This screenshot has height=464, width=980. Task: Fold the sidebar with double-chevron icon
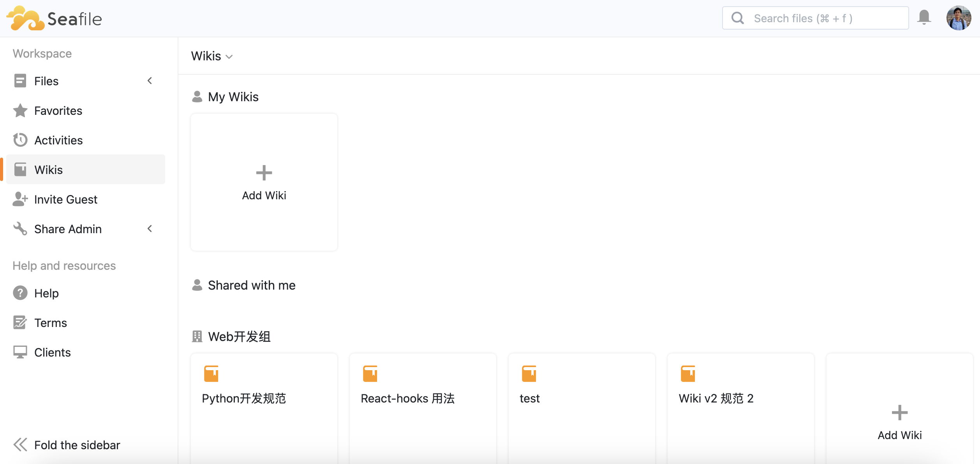click(x=20, y=445)
